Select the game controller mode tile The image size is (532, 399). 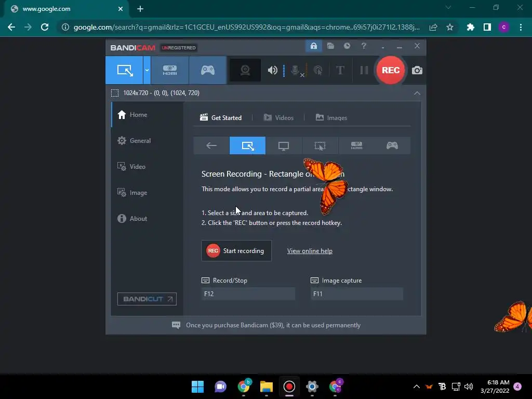pos(392,145)
